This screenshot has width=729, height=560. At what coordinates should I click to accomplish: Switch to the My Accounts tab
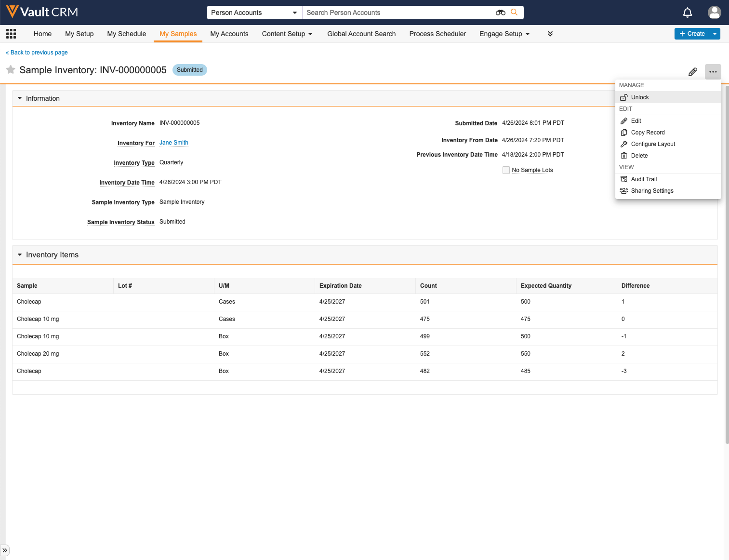(229, 34)
